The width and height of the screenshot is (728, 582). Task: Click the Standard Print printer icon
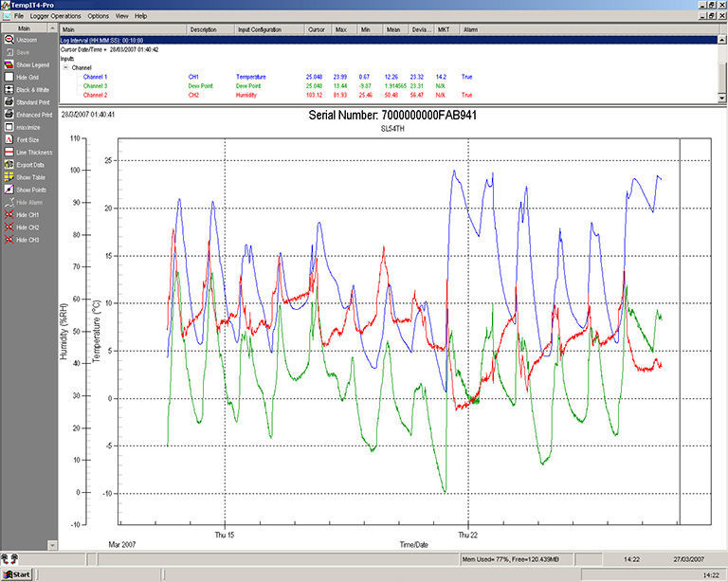pyautogui.click(x=9, y=101)
